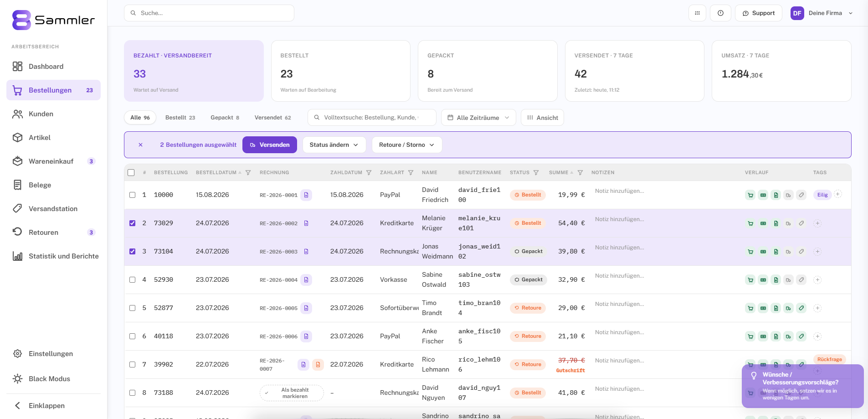Open the Retoure / Storno dropdown
The width and height of the screenshot is (868, 419).
[407, 145]
